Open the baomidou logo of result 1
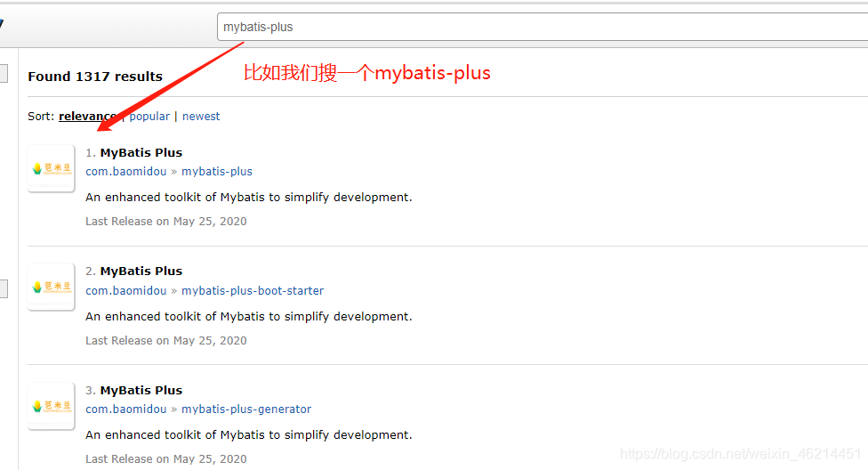 pyautogui.click(x=52, y=168)
